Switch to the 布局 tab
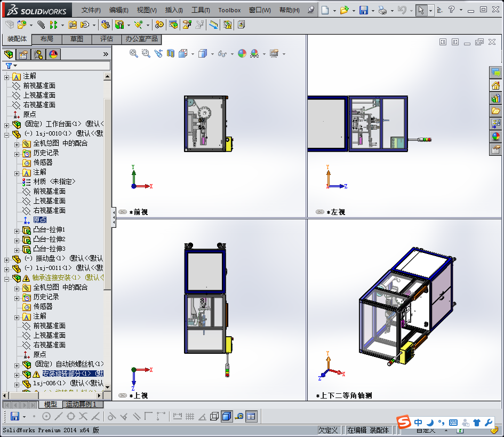 47,39
